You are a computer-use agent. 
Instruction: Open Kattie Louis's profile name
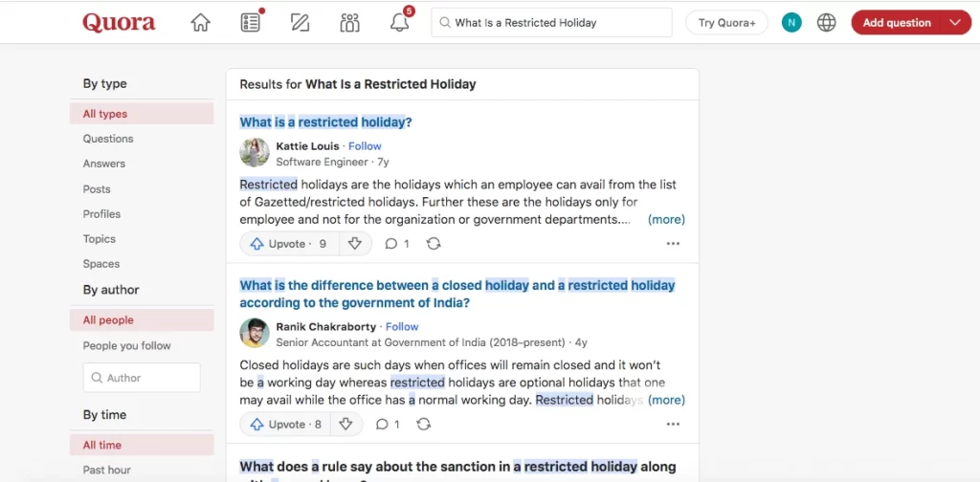[x=307, y=146]
